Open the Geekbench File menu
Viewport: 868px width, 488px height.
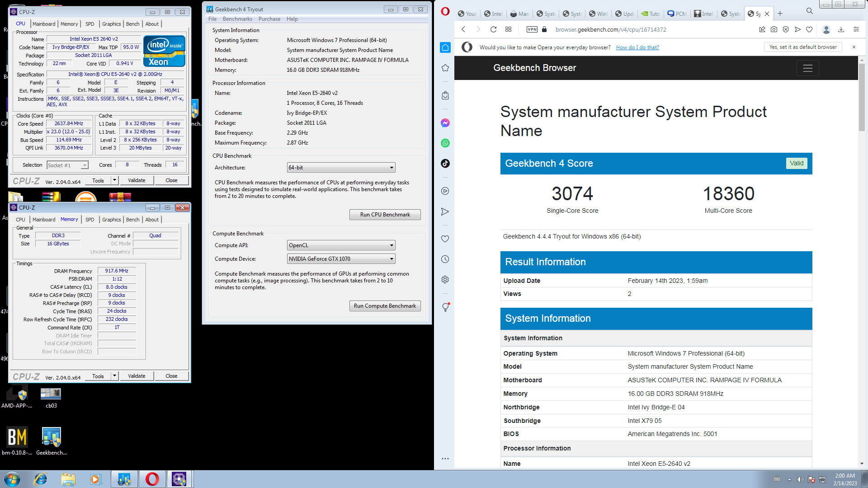(212, 19)
